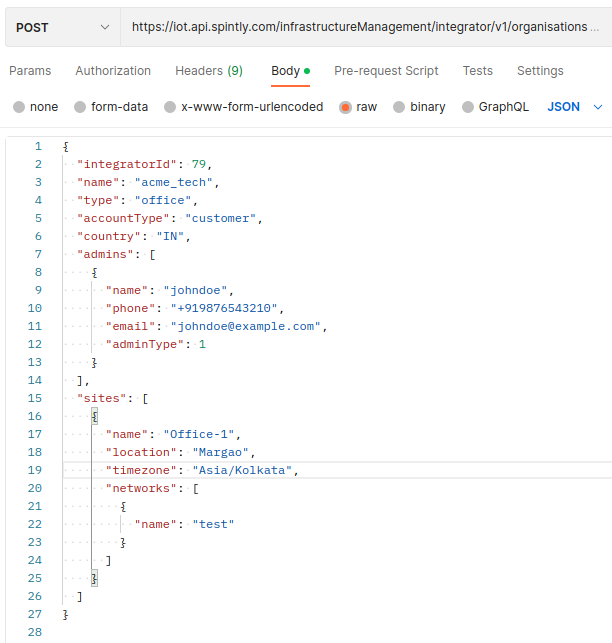Click the "accountType" key on line 5
This screenshot has height=643, width=612.
[123, 219]
